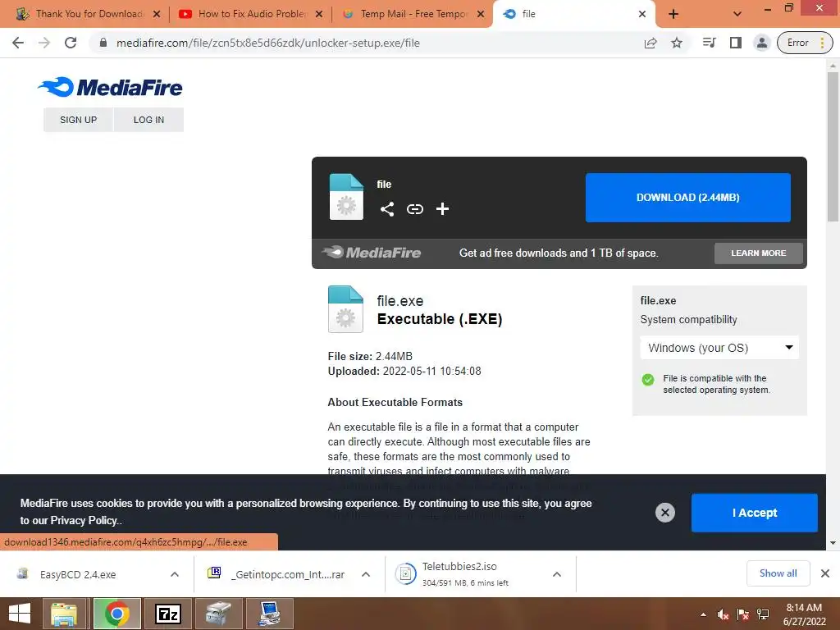Bookmark this page with the star
Screen dimensions: 840x630
tap(677, 43)
